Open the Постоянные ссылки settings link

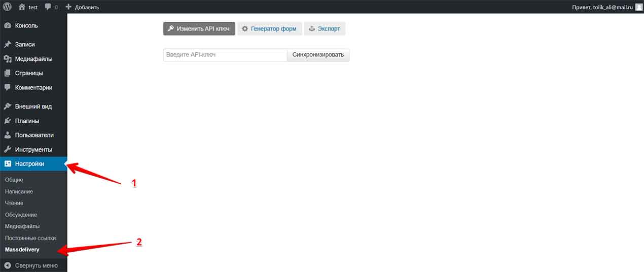point(30,238)
